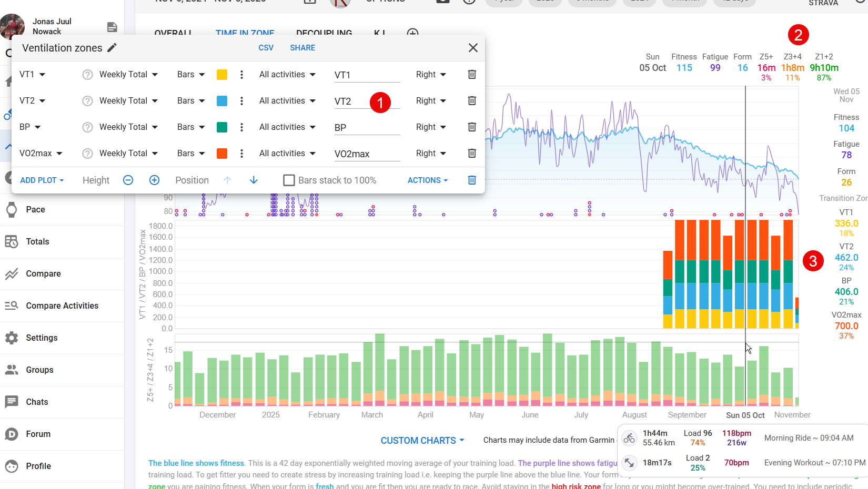Open the ADD PLOT menu
This screenshot has width=868, height=489.
[42, 180]
